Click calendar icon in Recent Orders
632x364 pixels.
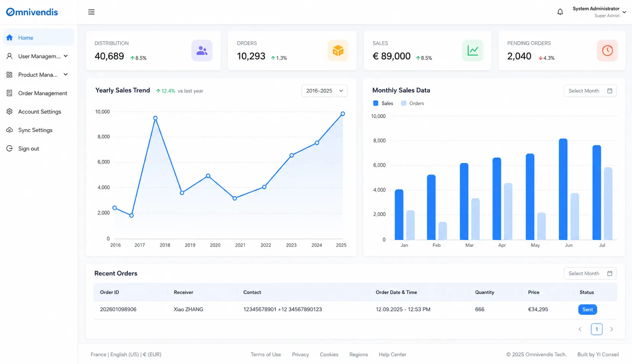[x=610, y=273]
